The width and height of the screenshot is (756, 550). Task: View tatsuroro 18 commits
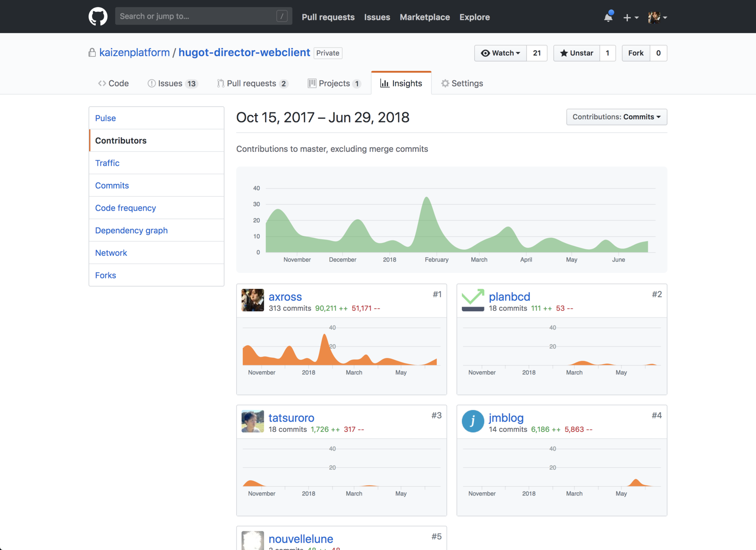pos(288,429)
